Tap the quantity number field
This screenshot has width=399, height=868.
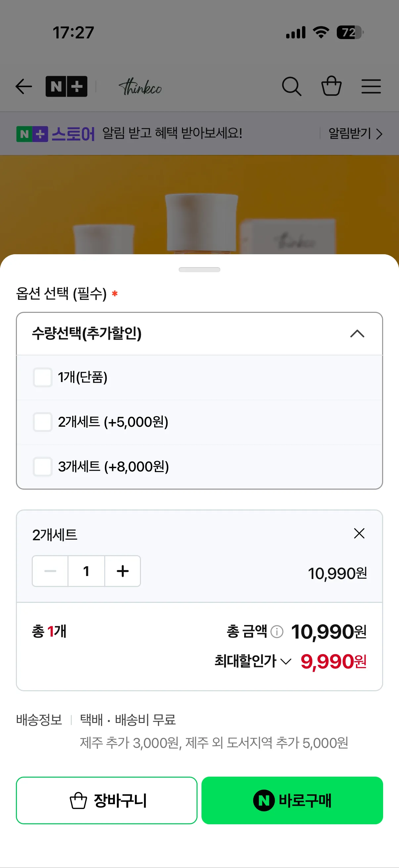[86, 571]
